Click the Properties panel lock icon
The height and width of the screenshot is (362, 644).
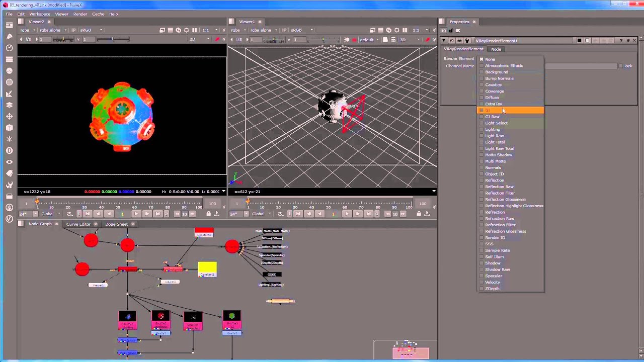point(451,31)
